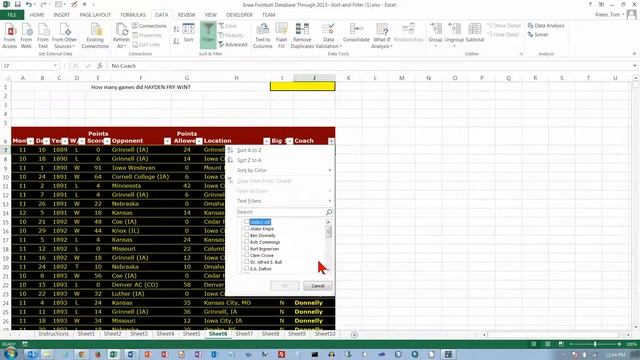Click Remove Duplicates
640x360 pixels.
click(x=302, y=36)
